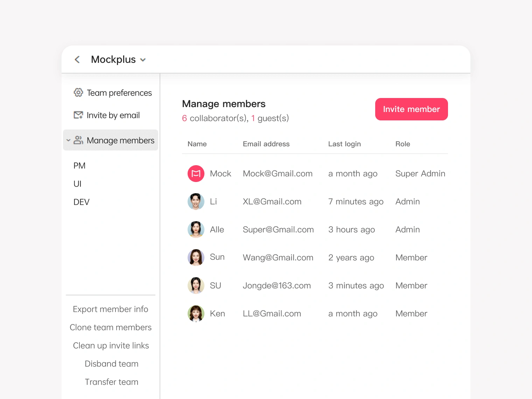Image resolution: width=532 pixels, height=399 pixels.
Task: Click Alle's profile avatar
Action: pyautogui.click(x=196, y=230)
